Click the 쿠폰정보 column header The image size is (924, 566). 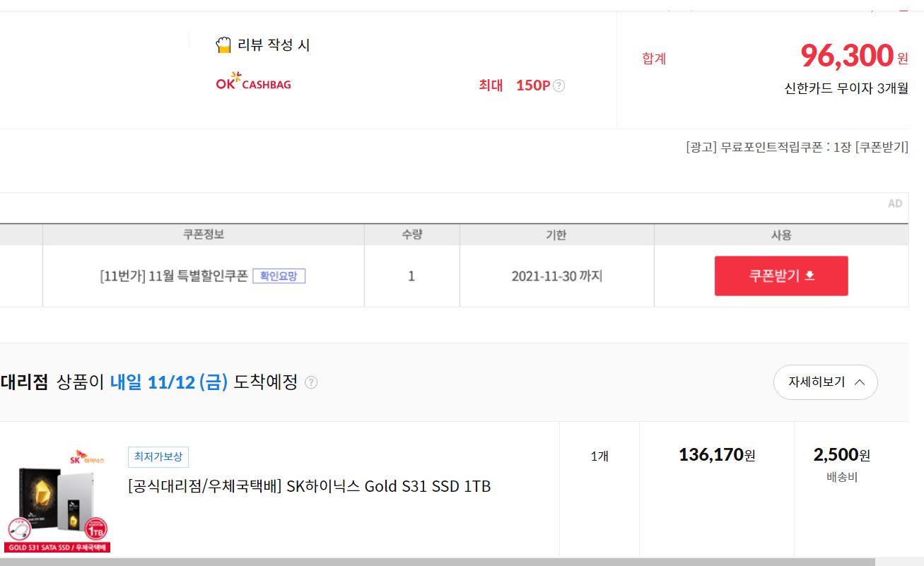[x=204, y=235]
